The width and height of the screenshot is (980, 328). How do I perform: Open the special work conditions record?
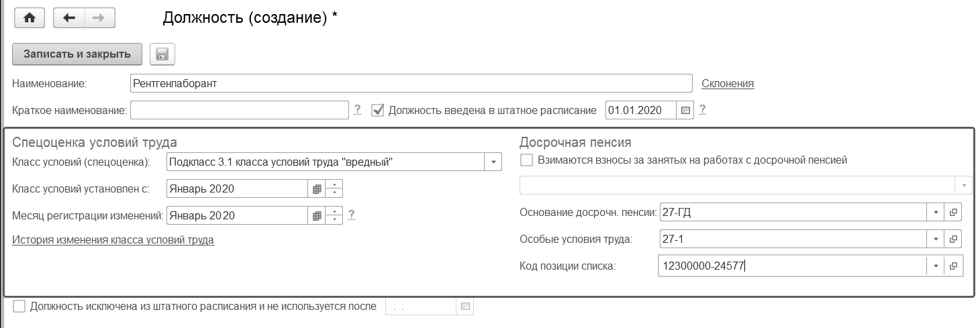[x=953, y=239]
